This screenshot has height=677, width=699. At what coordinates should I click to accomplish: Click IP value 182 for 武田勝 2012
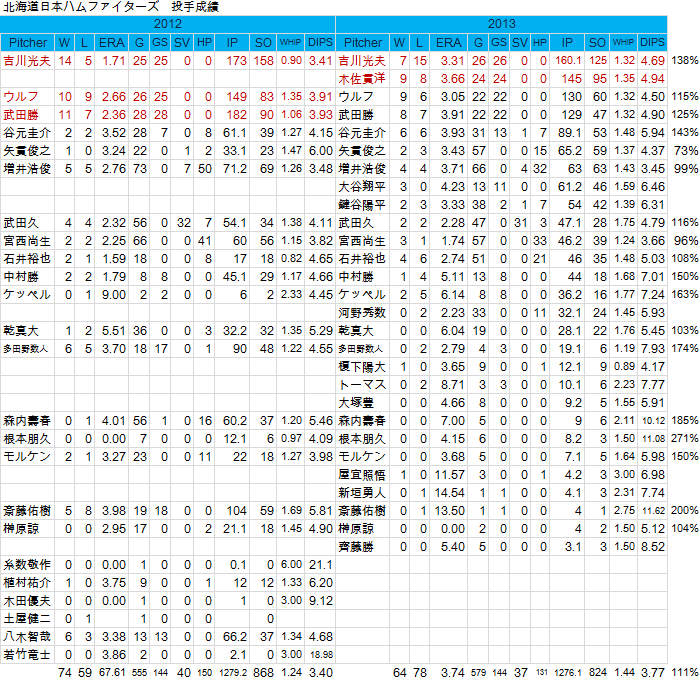[x=236, y=115]
